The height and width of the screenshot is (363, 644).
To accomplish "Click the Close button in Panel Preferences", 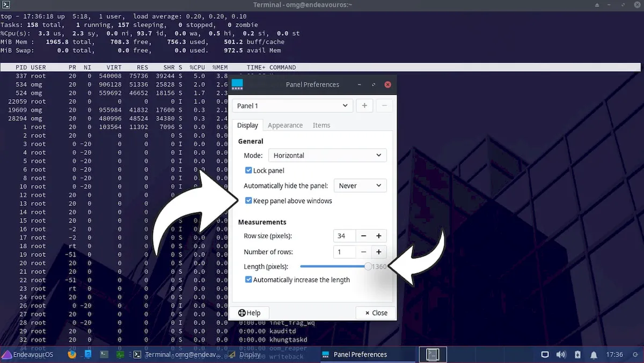I will click(376, 313).
